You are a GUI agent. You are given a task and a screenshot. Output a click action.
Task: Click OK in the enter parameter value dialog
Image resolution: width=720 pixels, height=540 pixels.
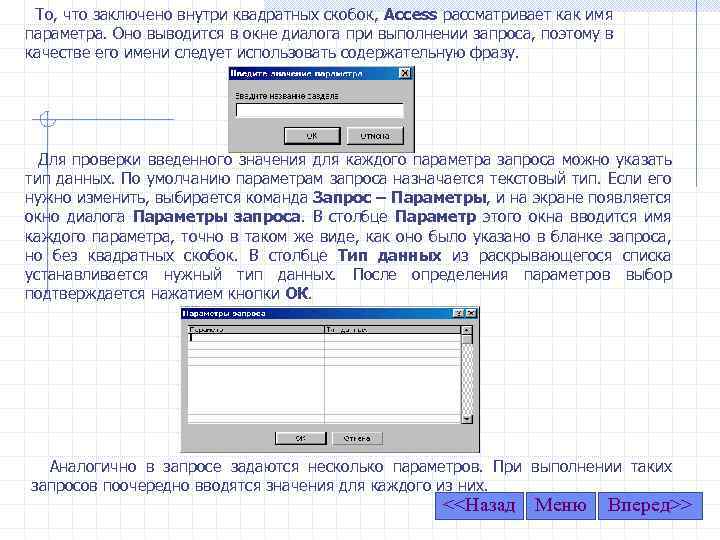(312, 136)
